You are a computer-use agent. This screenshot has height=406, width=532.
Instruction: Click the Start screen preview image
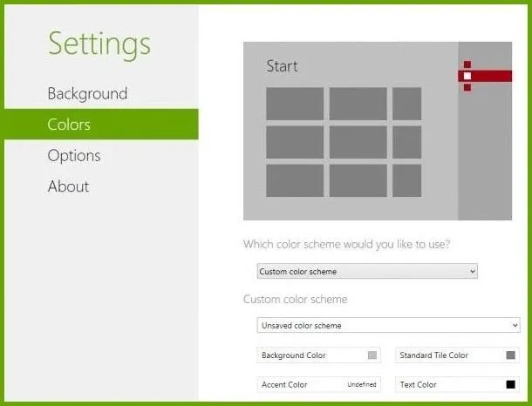click(378, 132)
